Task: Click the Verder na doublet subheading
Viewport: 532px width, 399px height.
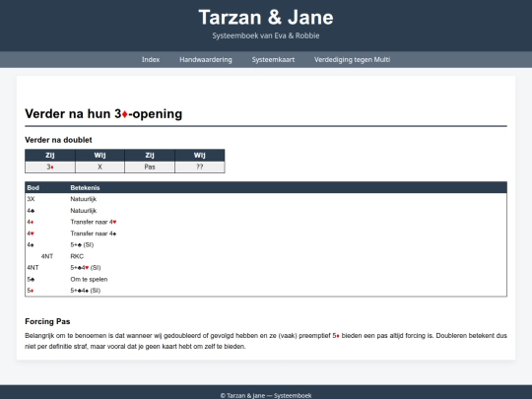Action: click(58, 140)
